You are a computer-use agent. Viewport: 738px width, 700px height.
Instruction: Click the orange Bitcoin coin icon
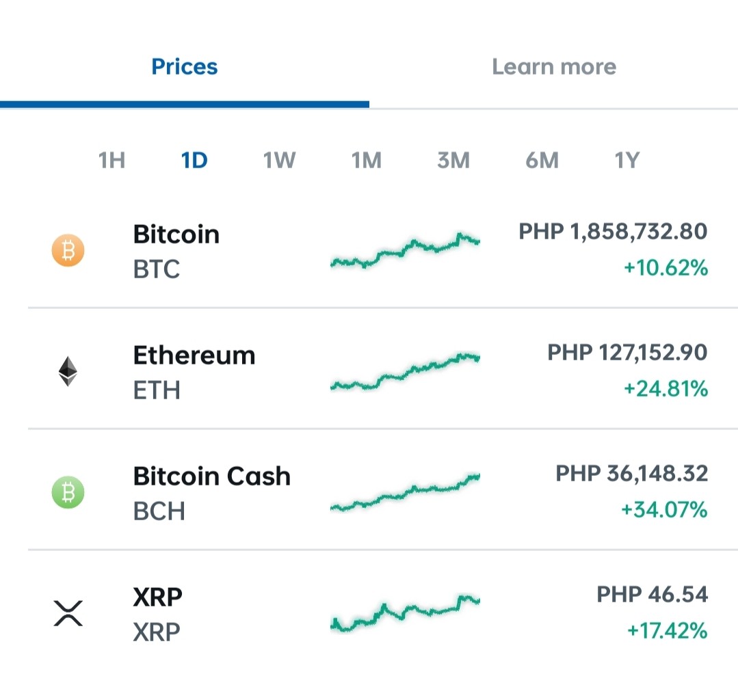[x=68, y=250]
